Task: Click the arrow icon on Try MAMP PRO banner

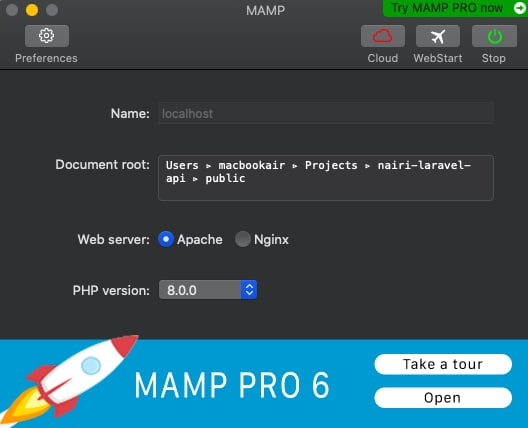Action: 520,8
